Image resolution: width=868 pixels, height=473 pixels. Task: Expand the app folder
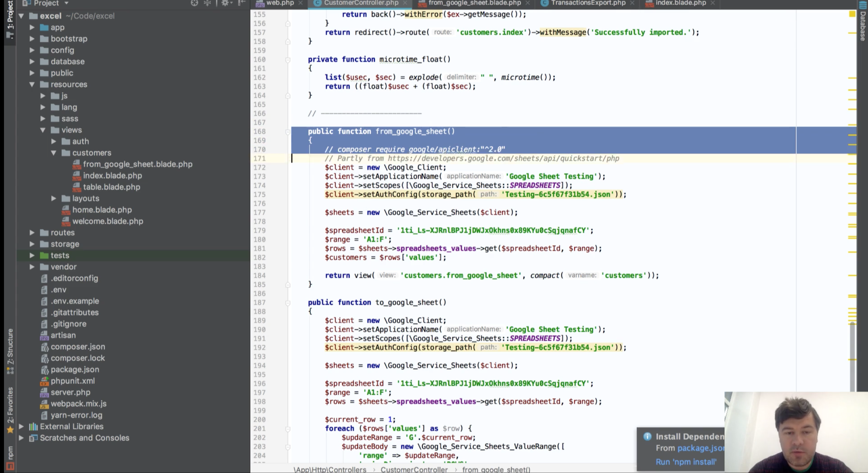click(32, 27)
